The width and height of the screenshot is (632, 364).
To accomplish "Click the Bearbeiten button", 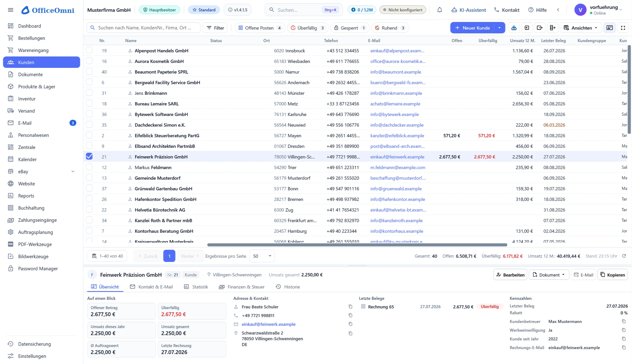I will 510,275.
